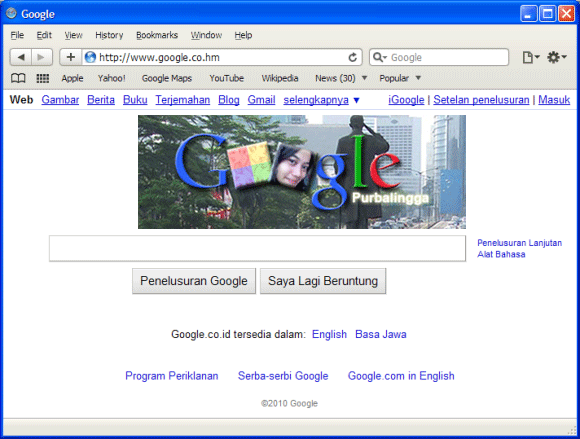The width and height of the screenshot is (580, 439).
Task: Open the History menu
Action: click(109, 35)
